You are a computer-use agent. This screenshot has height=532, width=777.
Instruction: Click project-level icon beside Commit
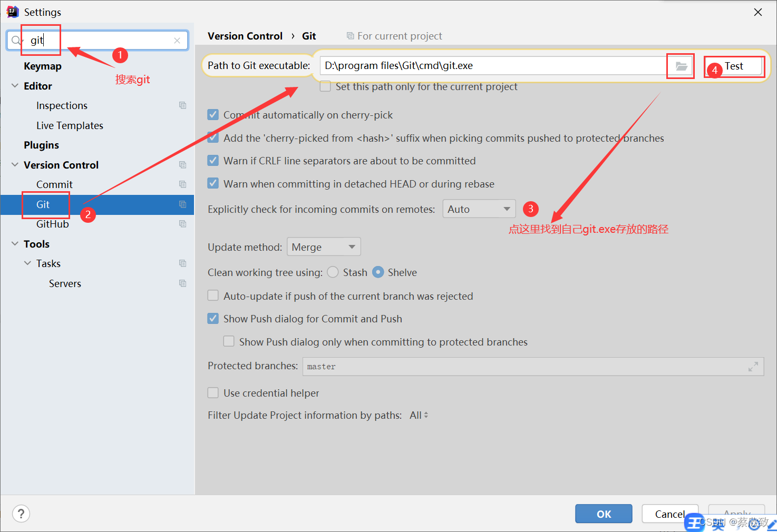tap(183, 184)
